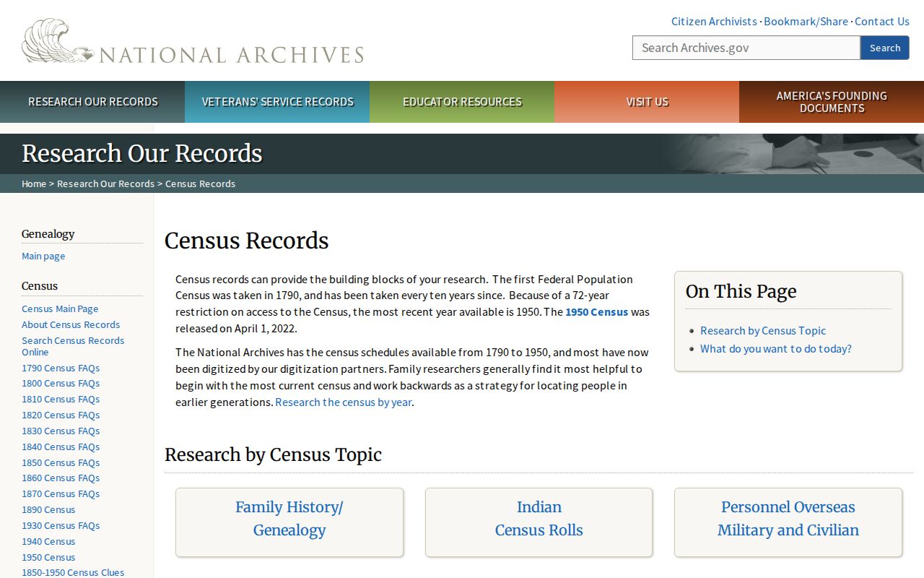Screen dimensions: 924x578
Task: Open the Indian Census Rolls card
Action: [x=539, y=522]
